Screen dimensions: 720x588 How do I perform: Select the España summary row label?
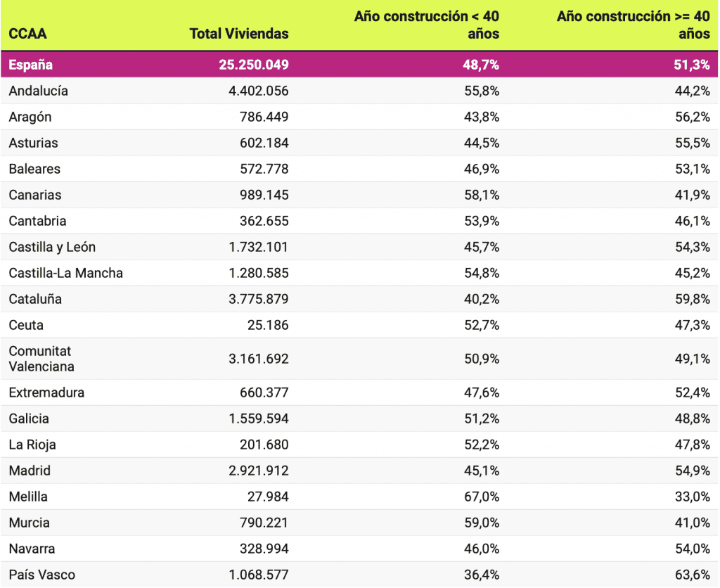(x=31, y=65)
